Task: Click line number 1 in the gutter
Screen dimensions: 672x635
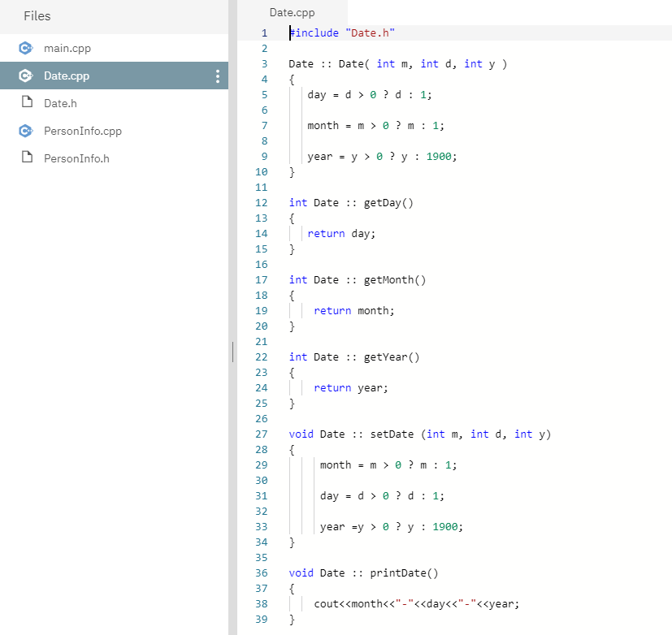Action: tap(264, 33)
